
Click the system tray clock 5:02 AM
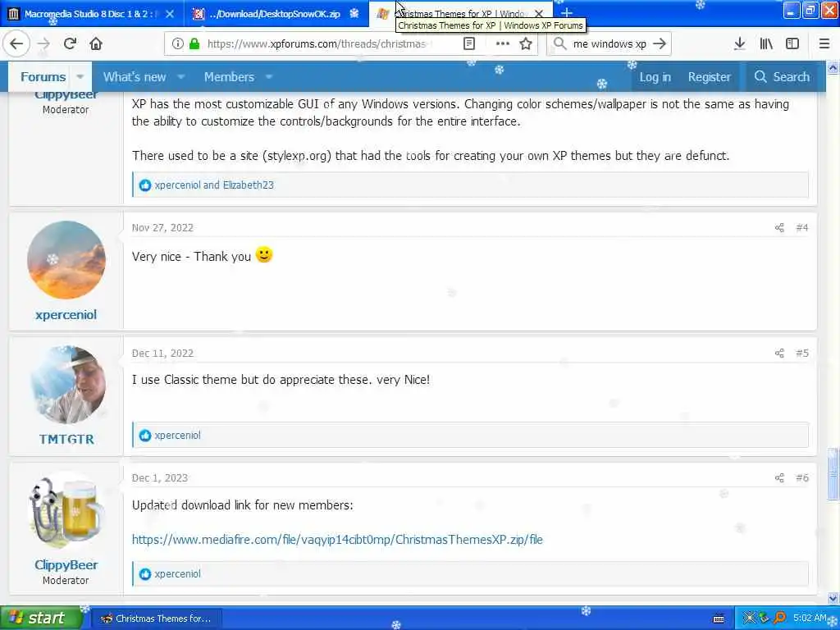(x=810, y=619)
